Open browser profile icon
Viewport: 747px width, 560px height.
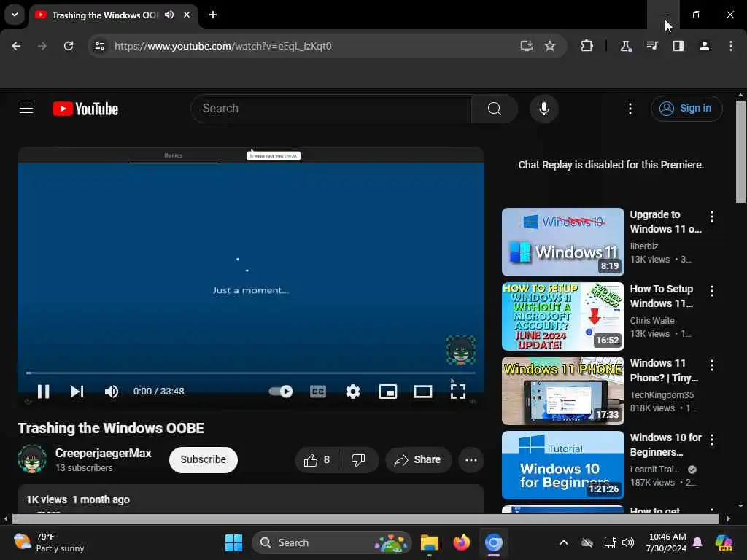coord(705,46)
